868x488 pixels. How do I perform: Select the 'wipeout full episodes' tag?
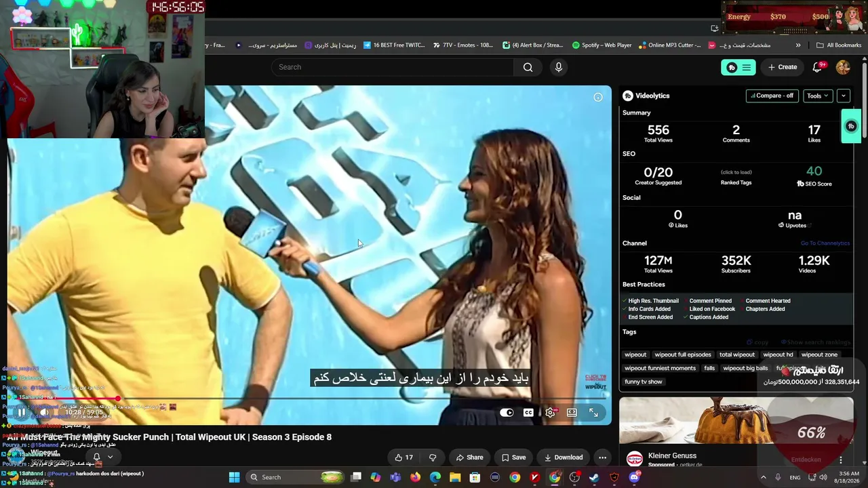(x=683, y=354)
